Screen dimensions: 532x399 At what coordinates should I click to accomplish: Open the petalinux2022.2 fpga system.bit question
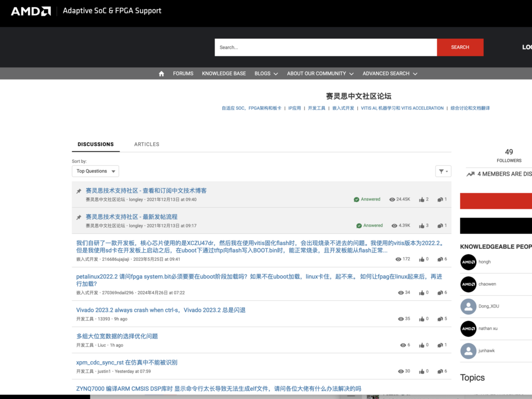[x=259, y=280]
